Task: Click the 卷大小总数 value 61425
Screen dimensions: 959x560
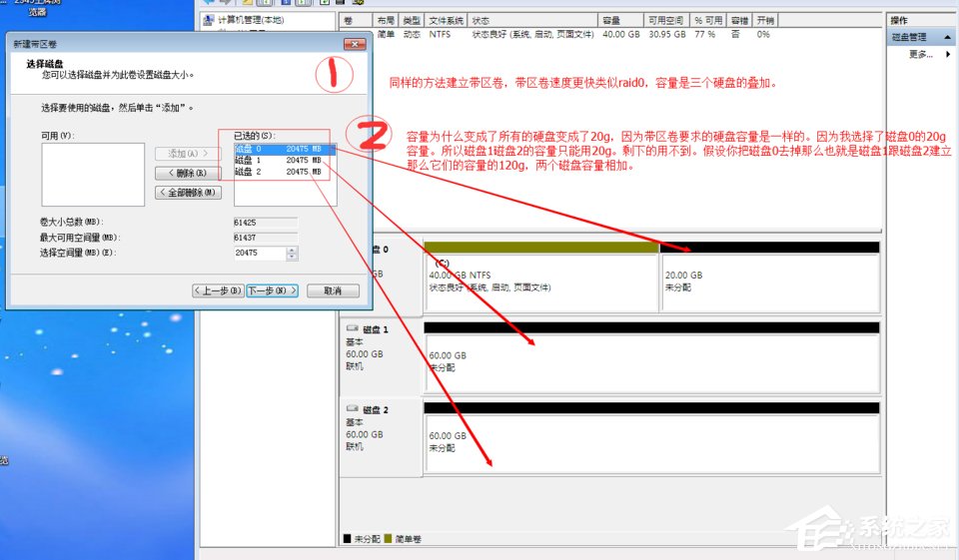Action: click(x=266, y=223)
